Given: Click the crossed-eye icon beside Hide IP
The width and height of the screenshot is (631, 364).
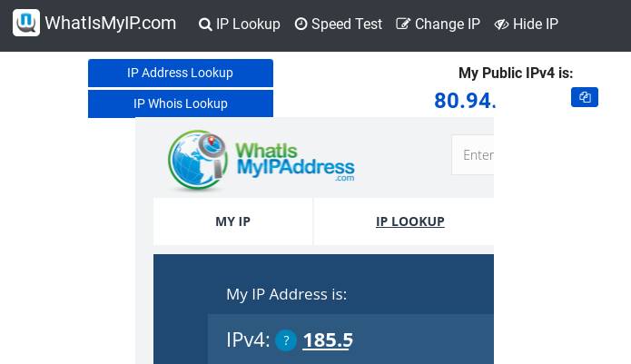Looking at the screenshot, I should (x=501, y=25).
